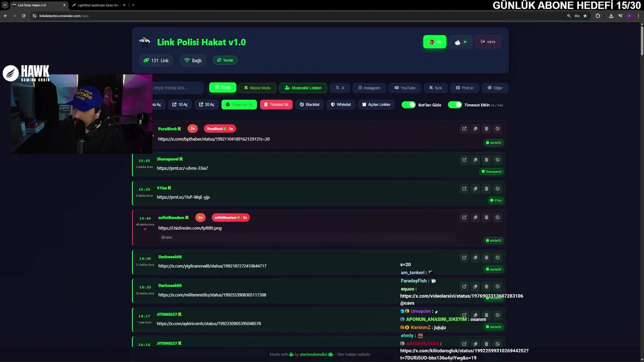This screenshot has height=362, width=644.
Task: Blacklist PureBlvck's link entry
Action: coord(498,129)
